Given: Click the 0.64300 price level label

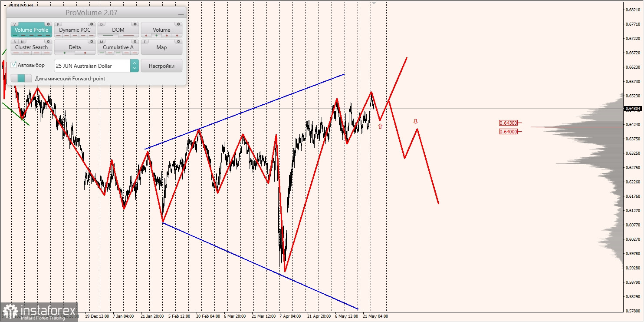Looking at the screenshot, I should click(x=508, y=123).
